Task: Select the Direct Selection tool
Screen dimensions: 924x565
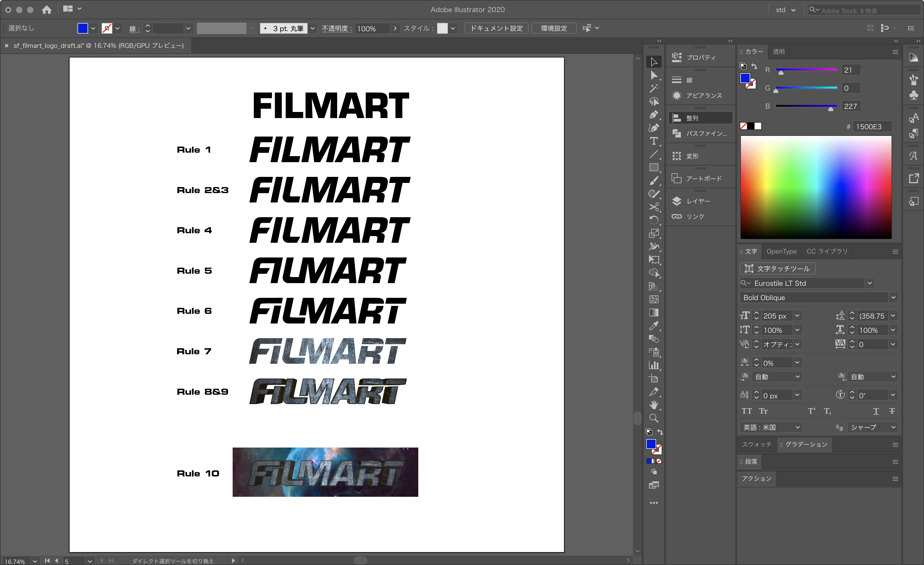Action: 654,75
